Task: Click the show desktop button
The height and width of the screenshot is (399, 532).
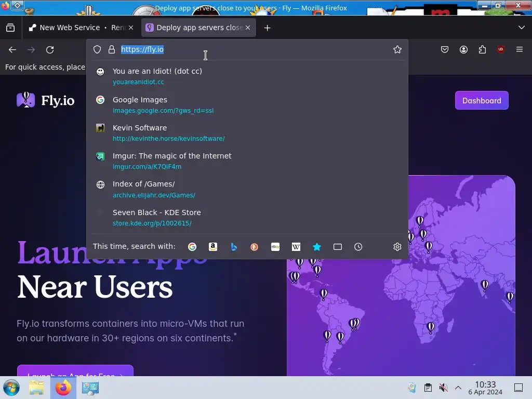Action: point(518,388)
